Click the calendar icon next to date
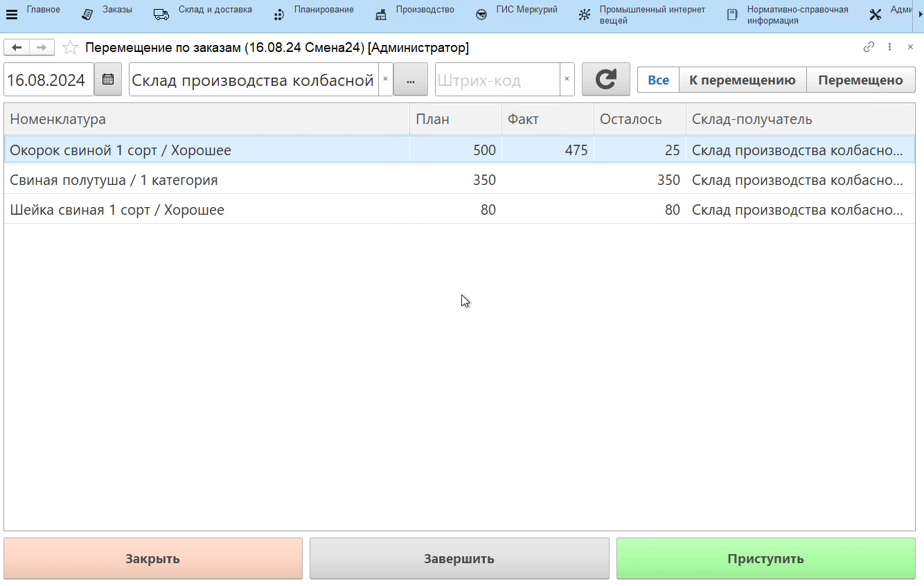Screen dimensions: 924x586 tap(107, 80)
